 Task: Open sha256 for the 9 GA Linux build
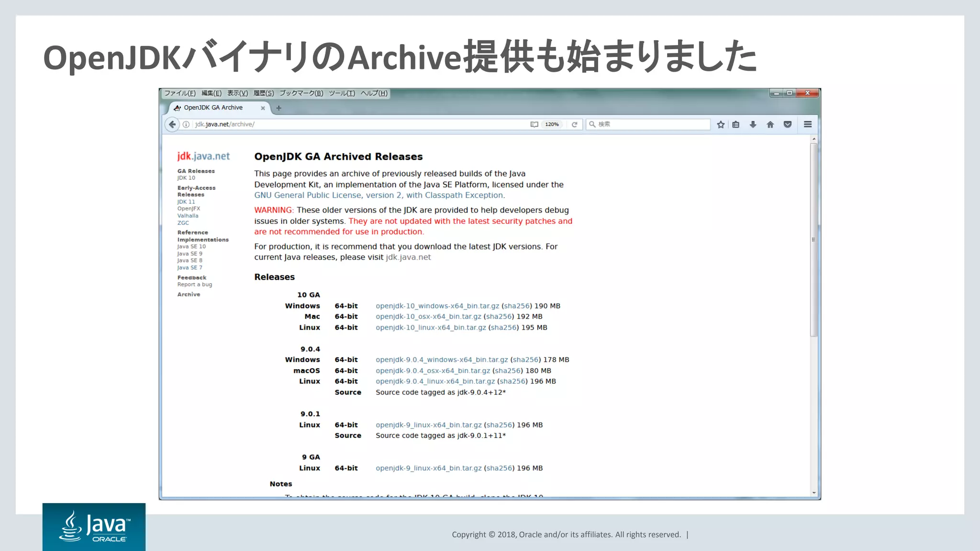coord(499,468)
